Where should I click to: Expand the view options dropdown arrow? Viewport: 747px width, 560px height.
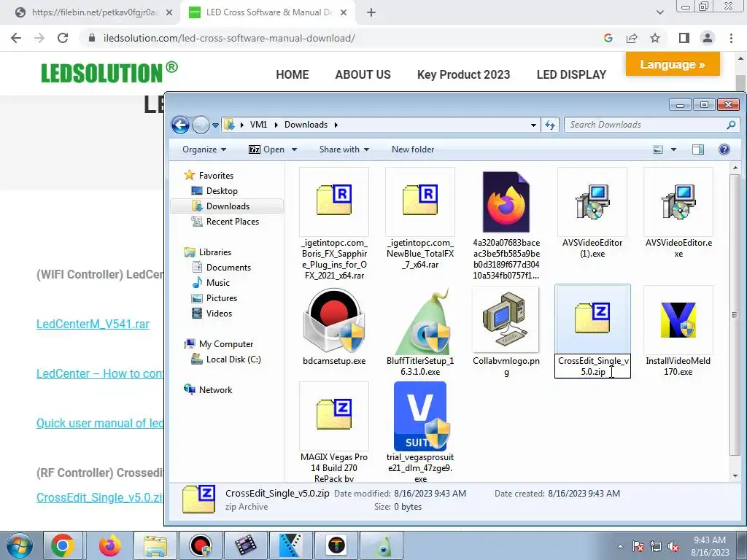(x=673, y=149)
